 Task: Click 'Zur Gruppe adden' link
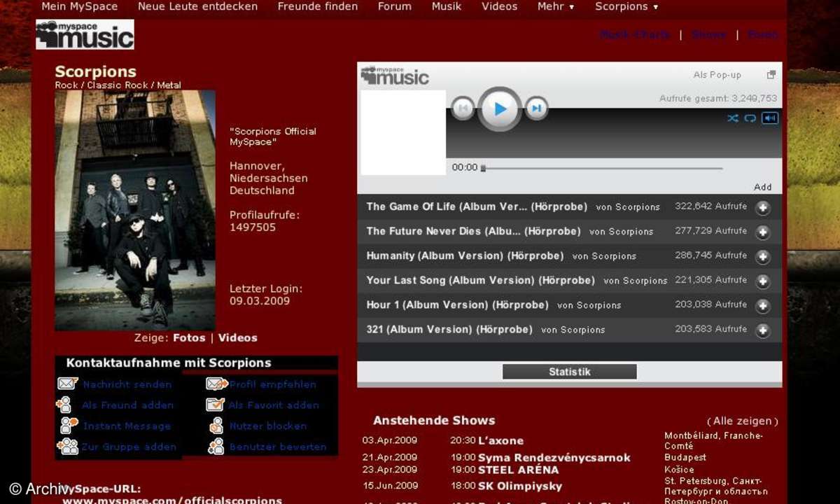129,447
